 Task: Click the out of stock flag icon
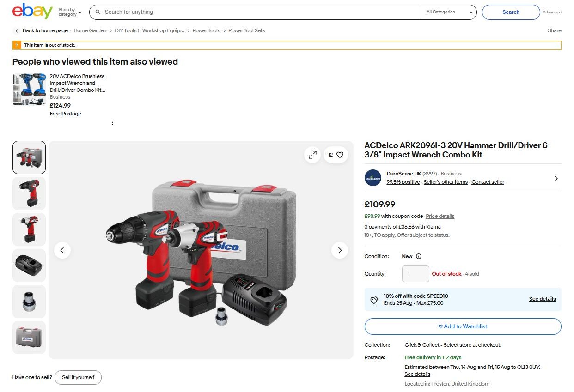[17, 45]
